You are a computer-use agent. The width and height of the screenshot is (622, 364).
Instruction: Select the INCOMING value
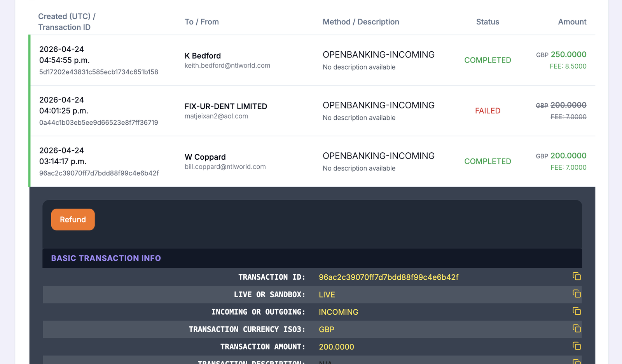click(339, 312)
